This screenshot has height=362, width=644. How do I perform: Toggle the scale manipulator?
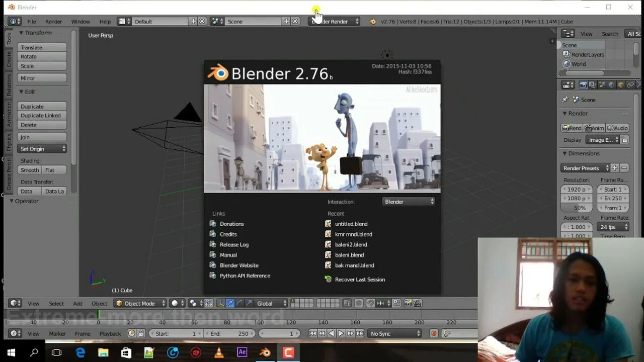pos(249,303)
